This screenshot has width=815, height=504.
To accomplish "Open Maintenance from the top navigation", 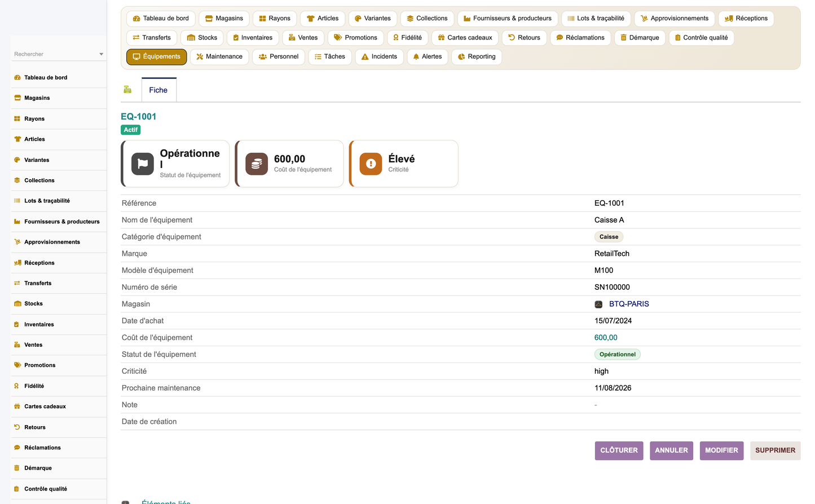I will [219, 57].
